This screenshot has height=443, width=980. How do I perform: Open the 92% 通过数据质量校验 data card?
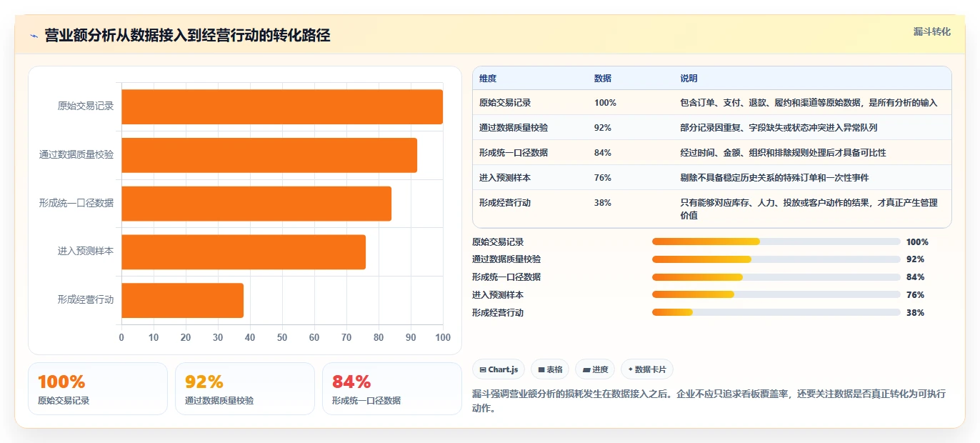(245, 389)
